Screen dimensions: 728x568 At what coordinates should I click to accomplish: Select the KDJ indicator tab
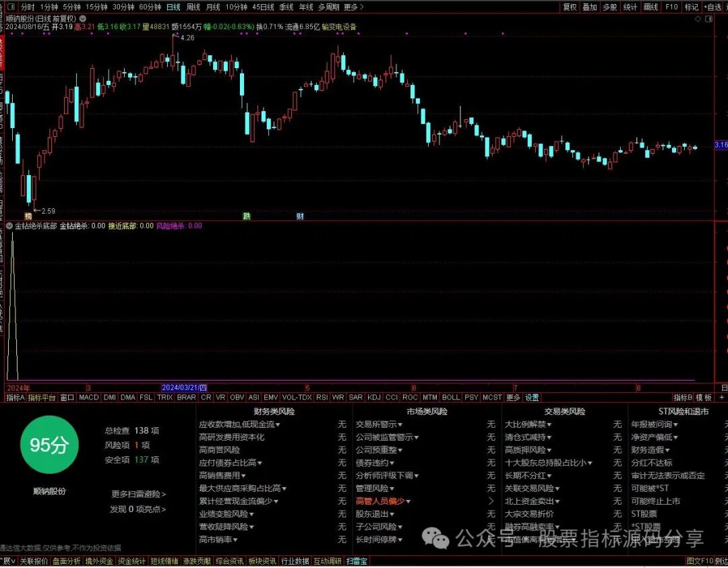tap(373, 398)
